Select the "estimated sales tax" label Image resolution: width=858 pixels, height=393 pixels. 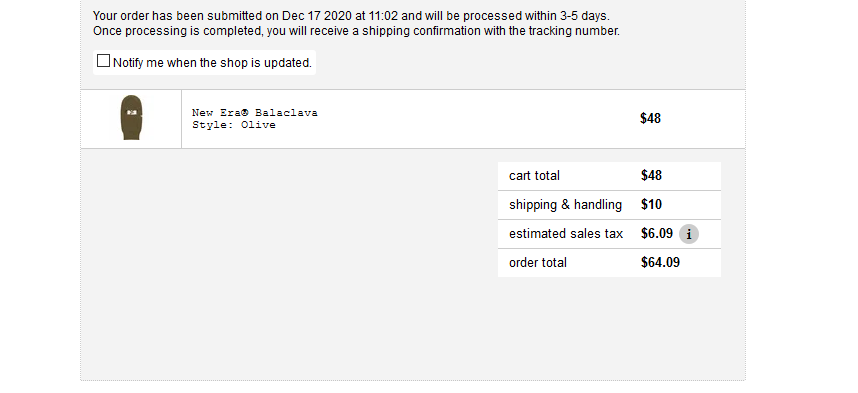(566, 234)
